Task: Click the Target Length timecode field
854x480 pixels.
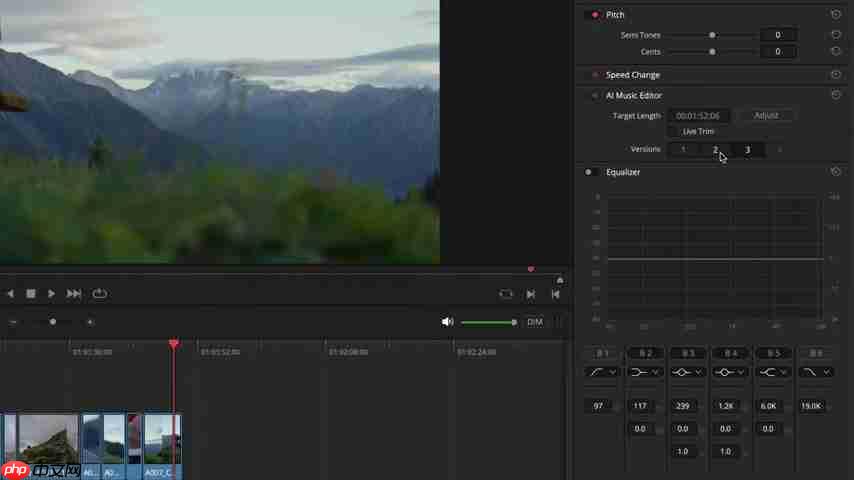Action: point(698,116)
